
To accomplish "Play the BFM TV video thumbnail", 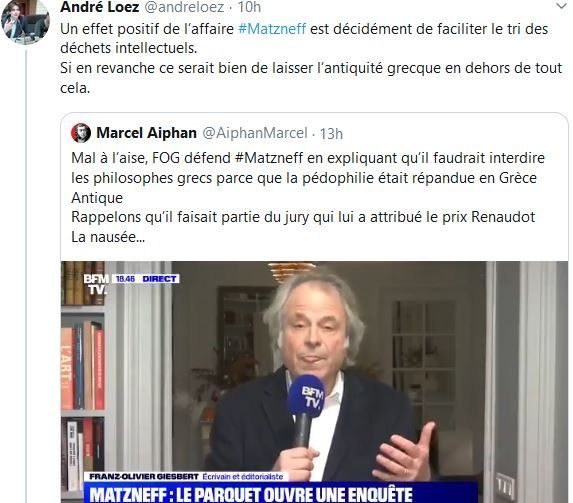I will [314, 382].
